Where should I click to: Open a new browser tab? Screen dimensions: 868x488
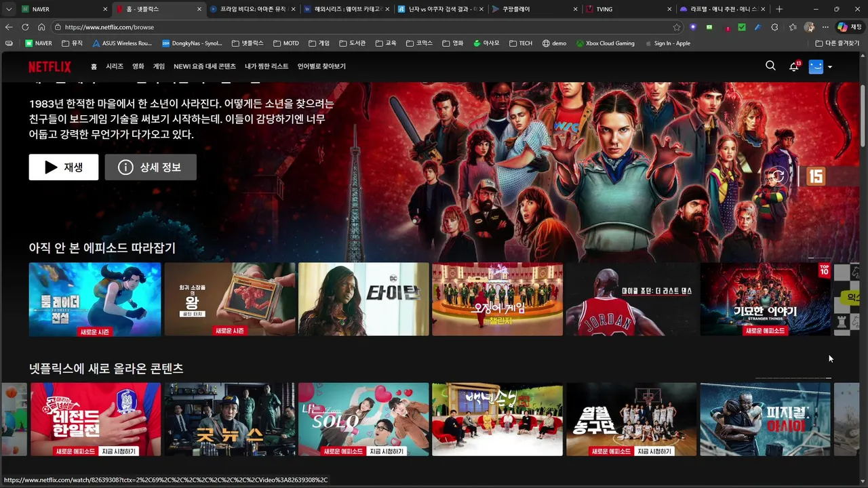click(x=779, y=9)
